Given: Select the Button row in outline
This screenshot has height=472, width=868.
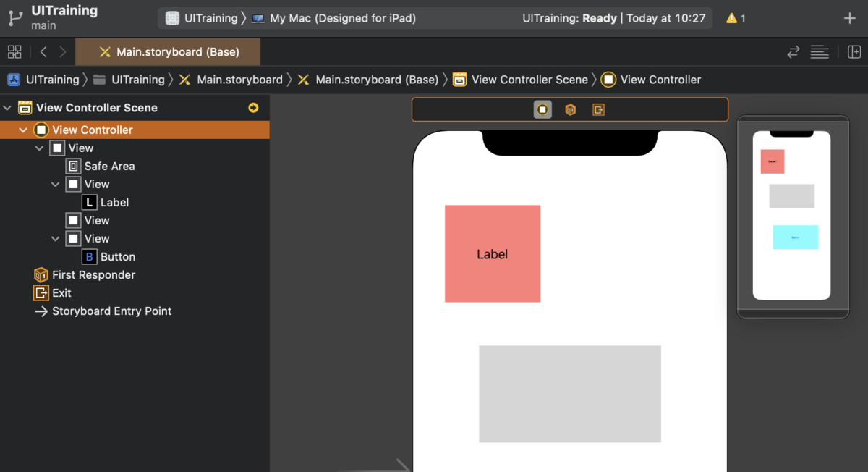Looking at the screenshot, I should coord(135,257).
